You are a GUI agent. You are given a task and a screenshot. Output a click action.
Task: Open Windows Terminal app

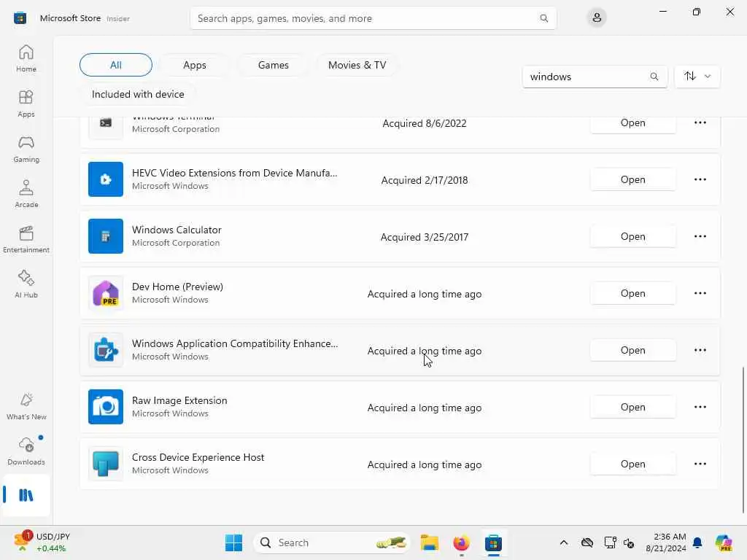click(x=632, y=122)
